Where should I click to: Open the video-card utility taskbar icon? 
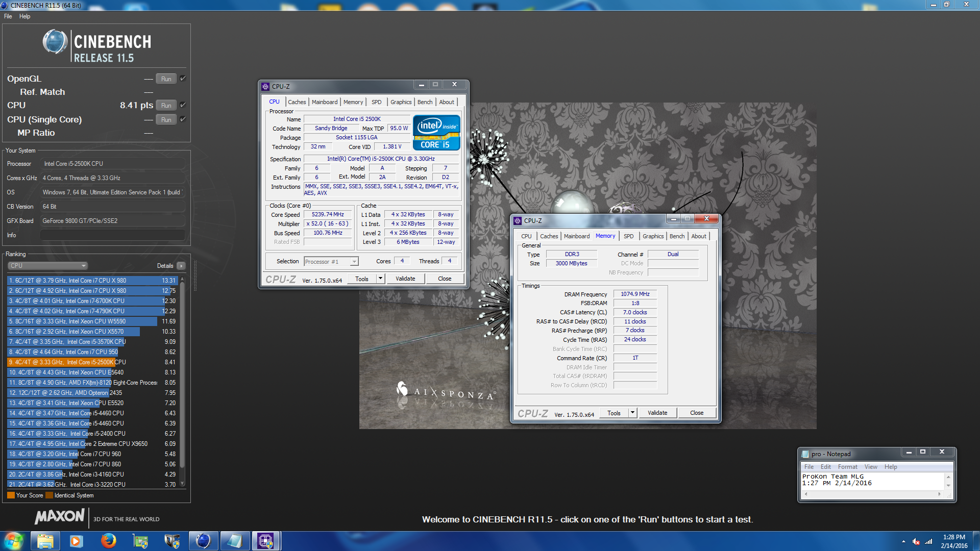pyautogui.click(x=140, y=541)
